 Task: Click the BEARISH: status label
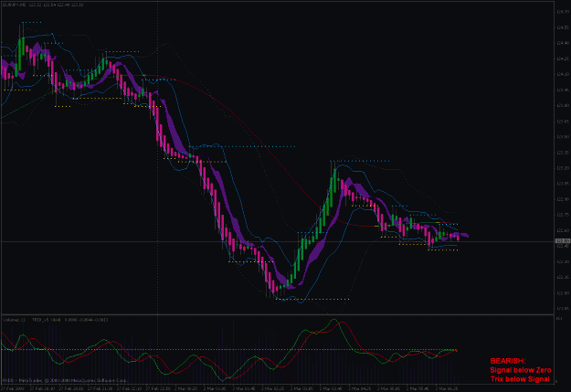508,361
